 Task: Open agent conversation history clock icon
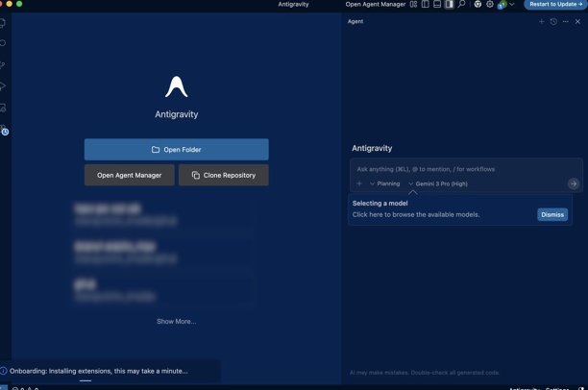click(x=553, y=21)
